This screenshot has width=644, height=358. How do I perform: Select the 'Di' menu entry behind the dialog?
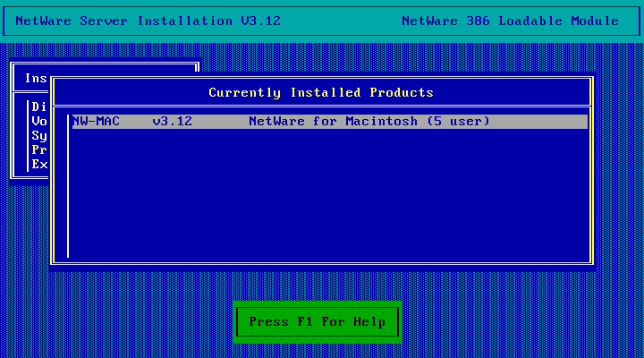tap(39, 107)
